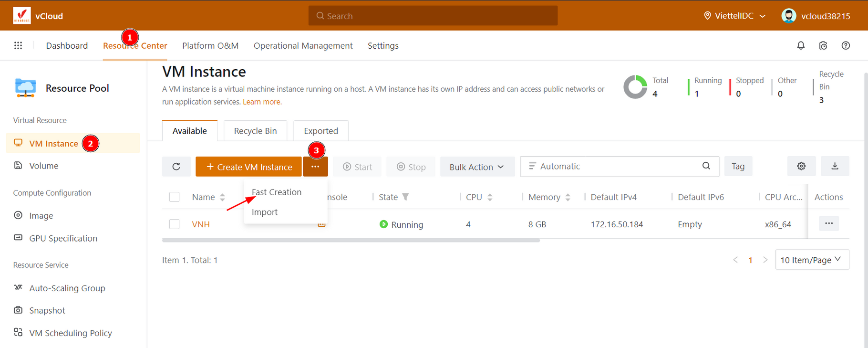This screenshot has width=868, height=348.
Task: Open VNH row actions ellipsis menu
Action: tap(828, 223)
